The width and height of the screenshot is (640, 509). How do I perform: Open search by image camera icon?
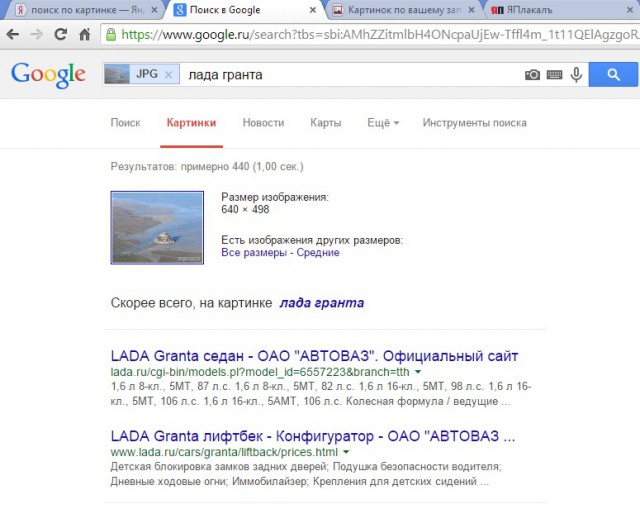click(532, 75)
